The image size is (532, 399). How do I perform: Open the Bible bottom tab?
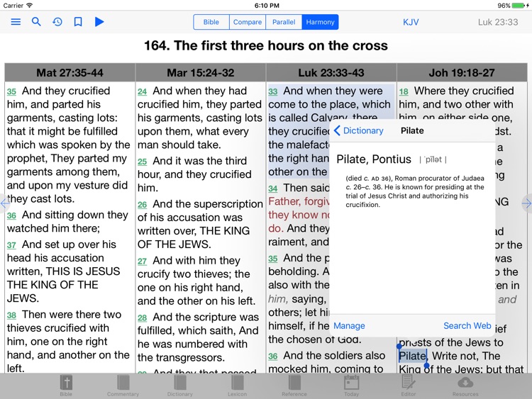point(66,386)
